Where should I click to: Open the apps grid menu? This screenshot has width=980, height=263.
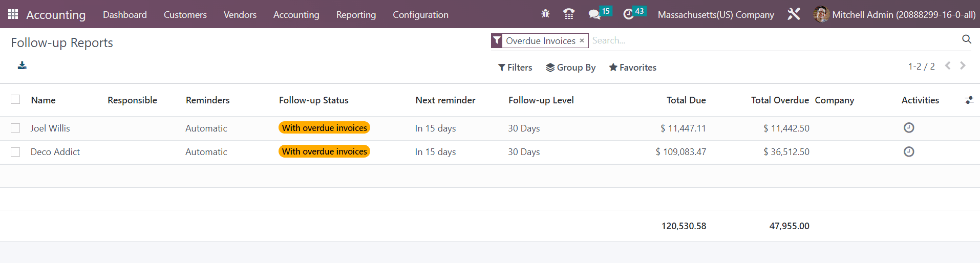coord(13,14)
